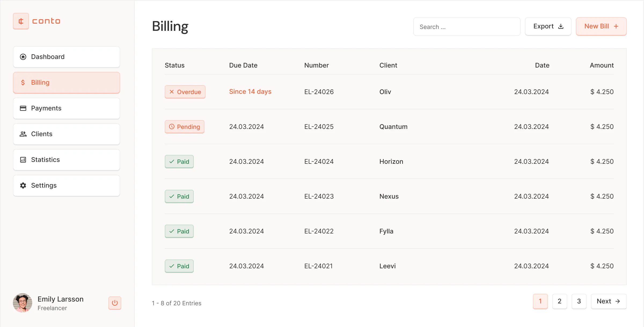Screen dimensions: 644x327
Task: Click the conto logo icon
Action: 21,21
